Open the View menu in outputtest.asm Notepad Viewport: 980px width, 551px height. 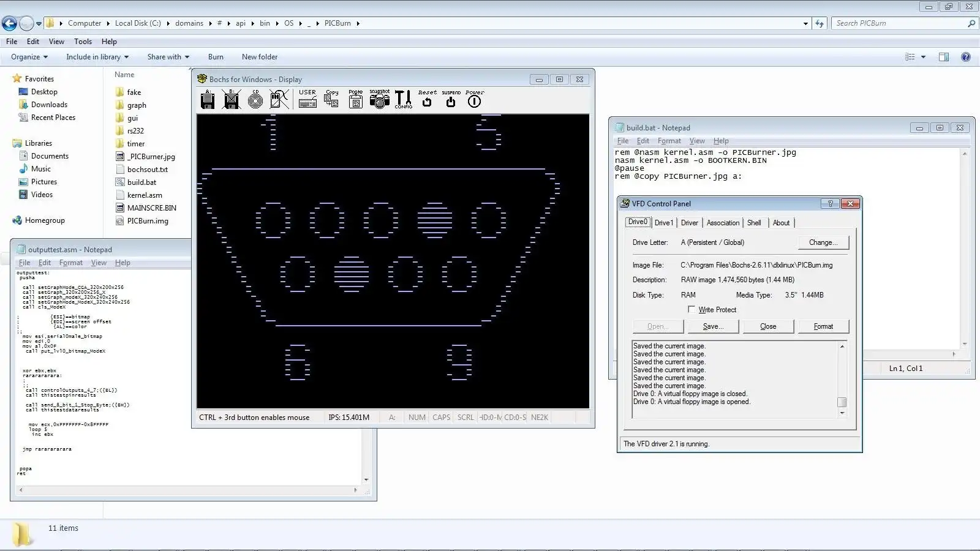[x=99, y=263]
